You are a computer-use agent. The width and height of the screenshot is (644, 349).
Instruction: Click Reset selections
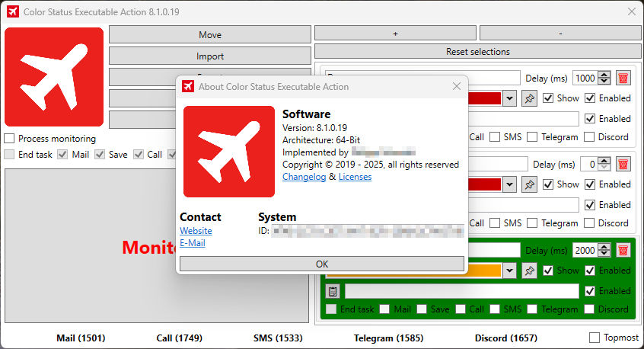477,51
